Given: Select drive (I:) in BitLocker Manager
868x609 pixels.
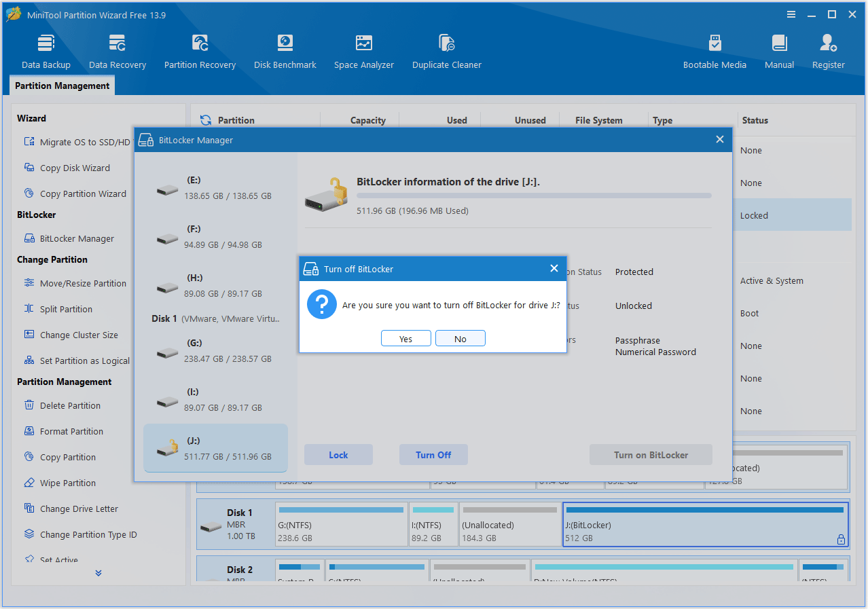Looking at the screenshot, I should 215,400.
